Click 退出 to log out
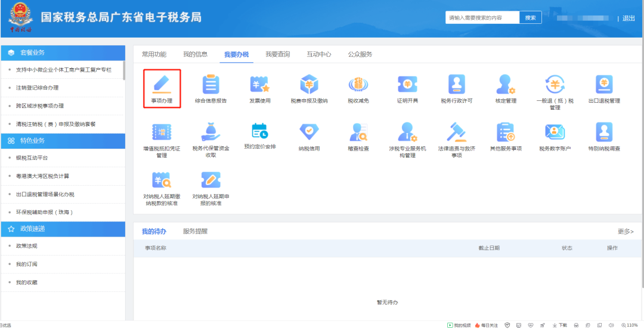 (x=628, y=18)
